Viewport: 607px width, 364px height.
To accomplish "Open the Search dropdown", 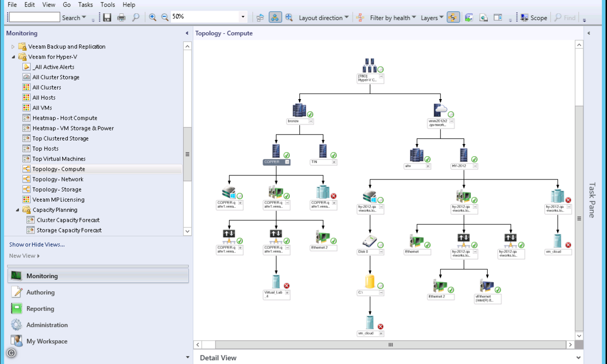I will (74, 18).
